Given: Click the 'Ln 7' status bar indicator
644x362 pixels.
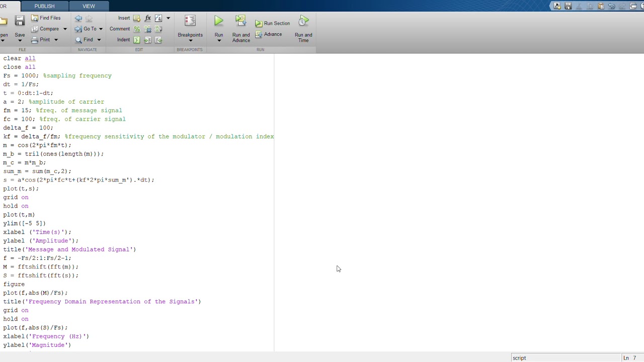Looking at the screenshot, I should tap(630, 358).
